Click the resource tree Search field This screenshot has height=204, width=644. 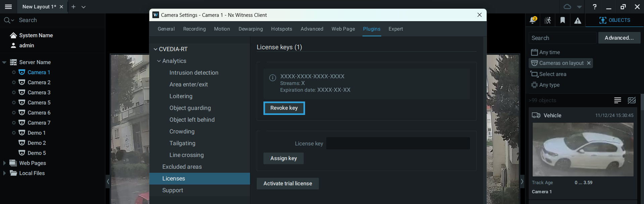(60, 20)
